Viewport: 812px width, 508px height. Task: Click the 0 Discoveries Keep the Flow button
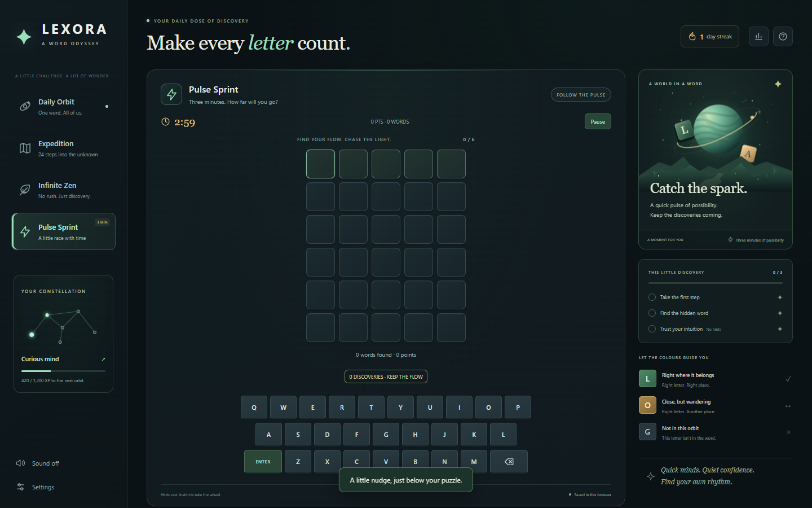(386, 376)
